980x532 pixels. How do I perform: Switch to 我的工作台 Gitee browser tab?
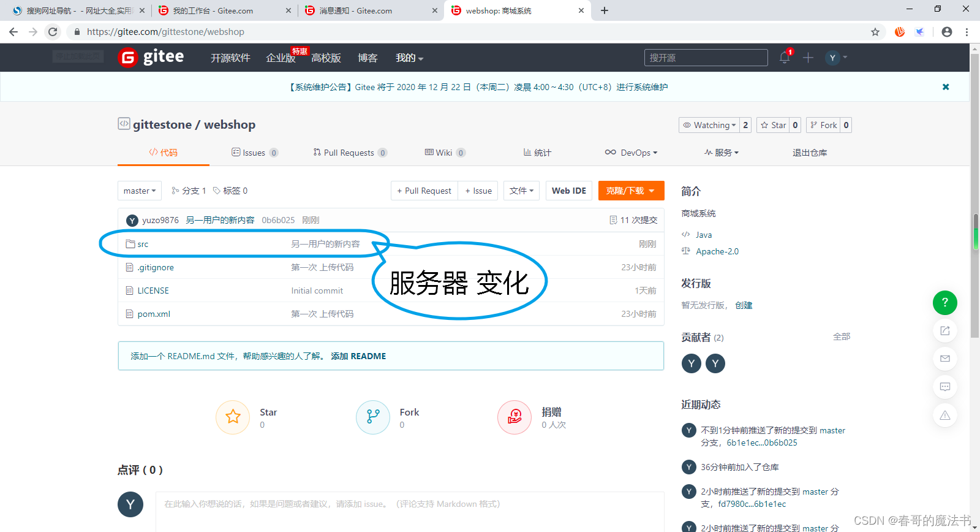[225, 10]
